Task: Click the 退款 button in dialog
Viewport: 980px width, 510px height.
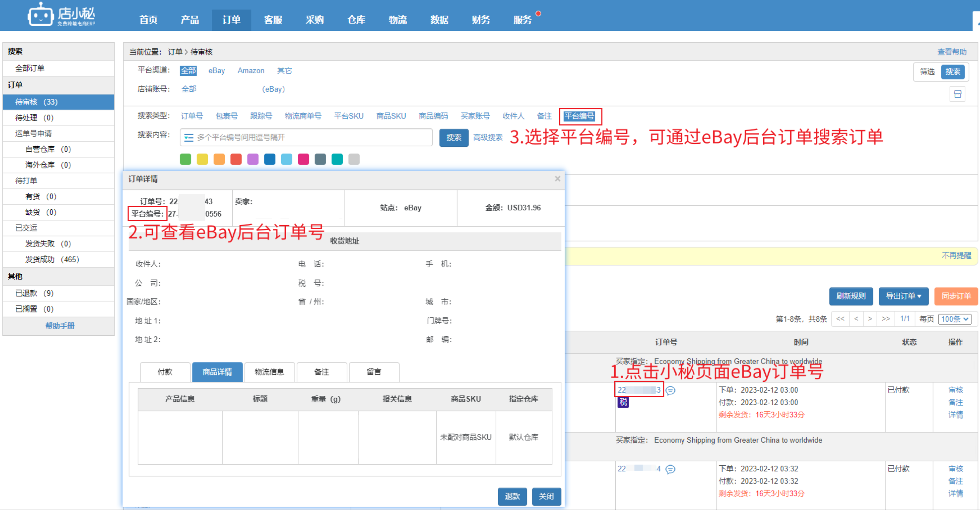Action: coord(512,496)
